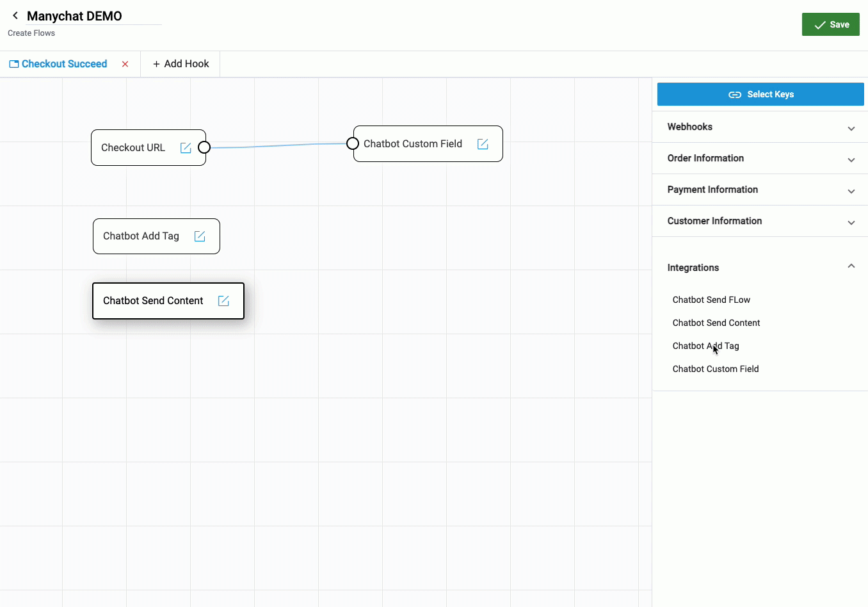The height and width of the screenshot is (607, 868).
Task: Switch to the Checkout Succeed tab
Action: pos(64,64)
